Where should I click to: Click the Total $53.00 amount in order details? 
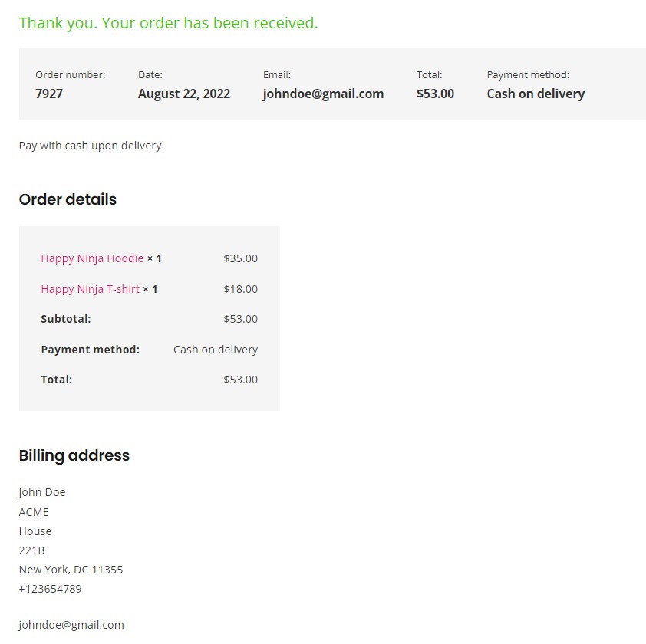coord(241,379)
